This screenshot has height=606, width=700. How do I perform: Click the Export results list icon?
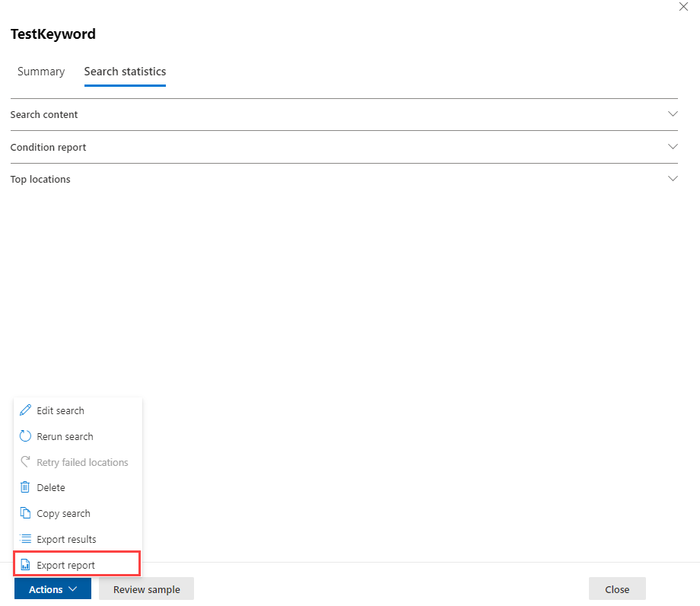[25, 538]
